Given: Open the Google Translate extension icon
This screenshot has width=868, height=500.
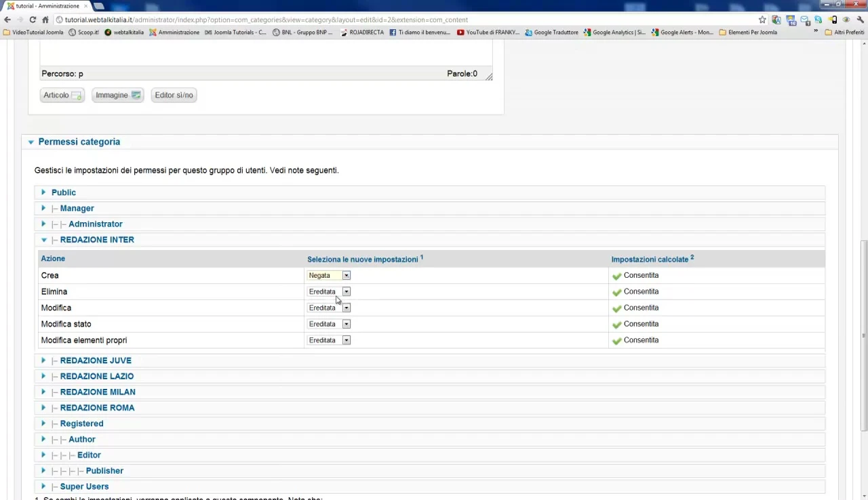Looking at the screenshot, I should [x=776, y=20].
